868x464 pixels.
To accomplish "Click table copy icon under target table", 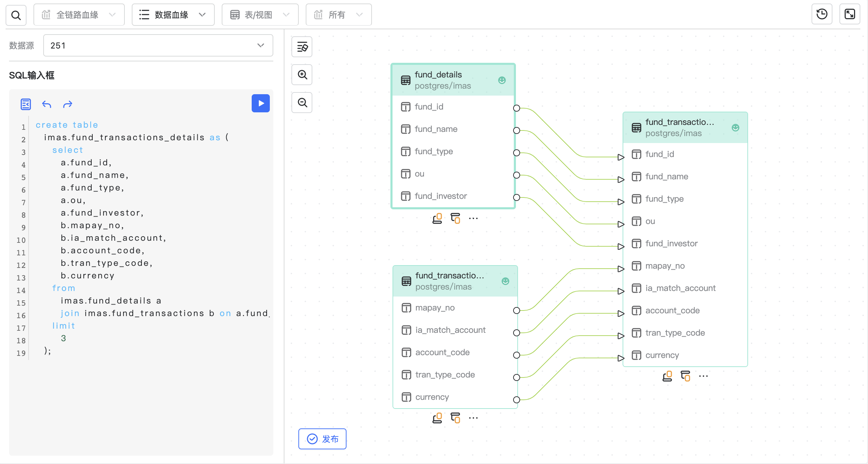I will [685, 376].
